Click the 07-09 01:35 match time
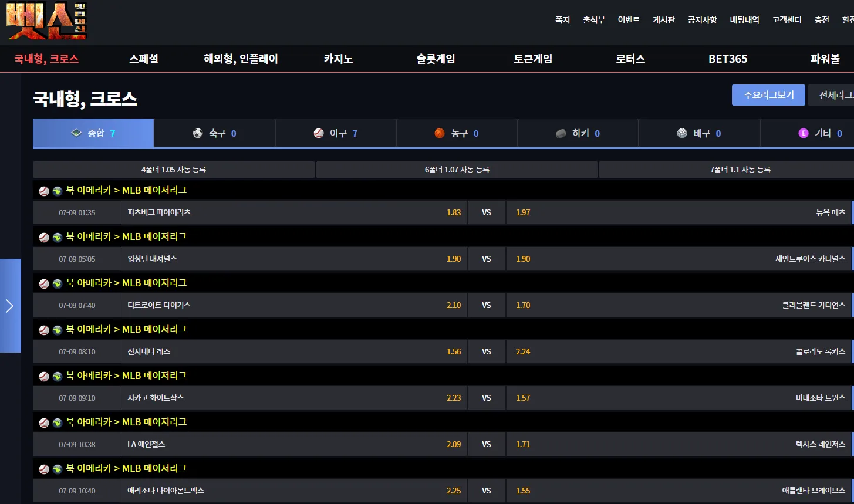Screen dimensions: 854x504 [x=77, y=212]
